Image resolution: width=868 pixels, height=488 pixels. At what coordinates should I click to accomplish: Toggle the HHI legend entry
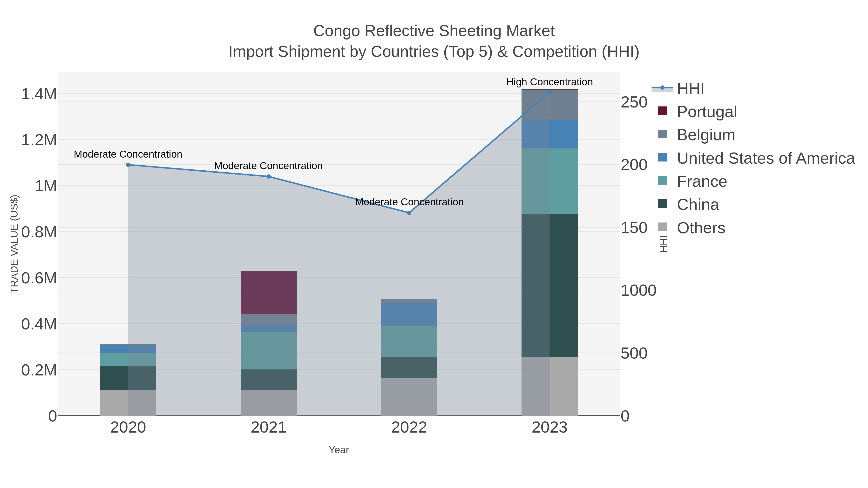[678, 89]
